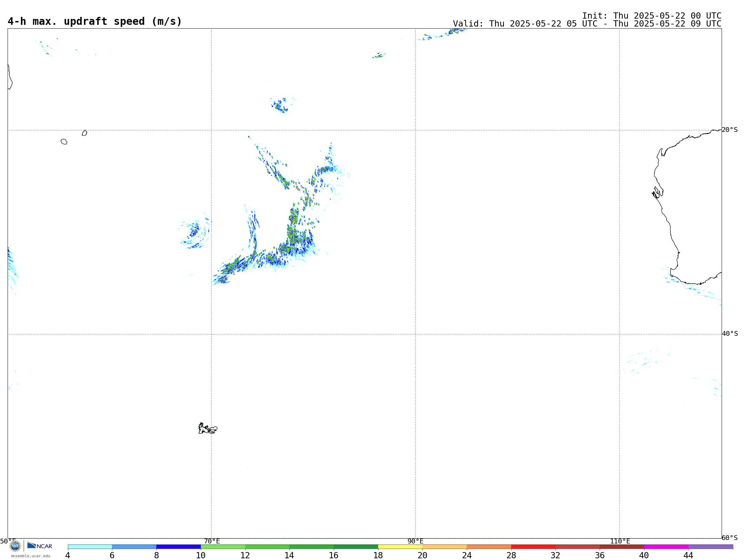This screenshot has height=560, width=744.
Task: Select the light cyan 4–6 m/s swatch
Action: [x=90, y=547]
